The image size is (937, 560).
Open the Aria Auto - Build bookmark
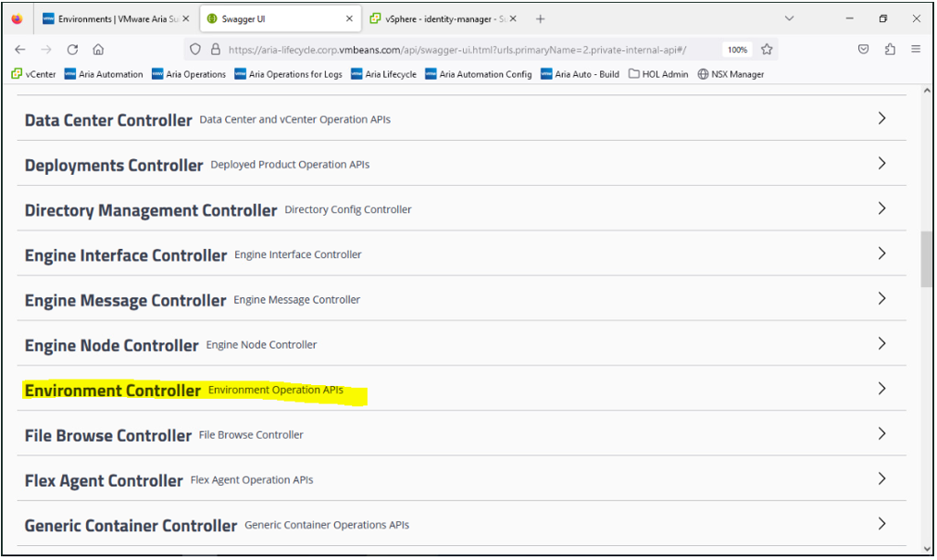(x=581, y=74)
